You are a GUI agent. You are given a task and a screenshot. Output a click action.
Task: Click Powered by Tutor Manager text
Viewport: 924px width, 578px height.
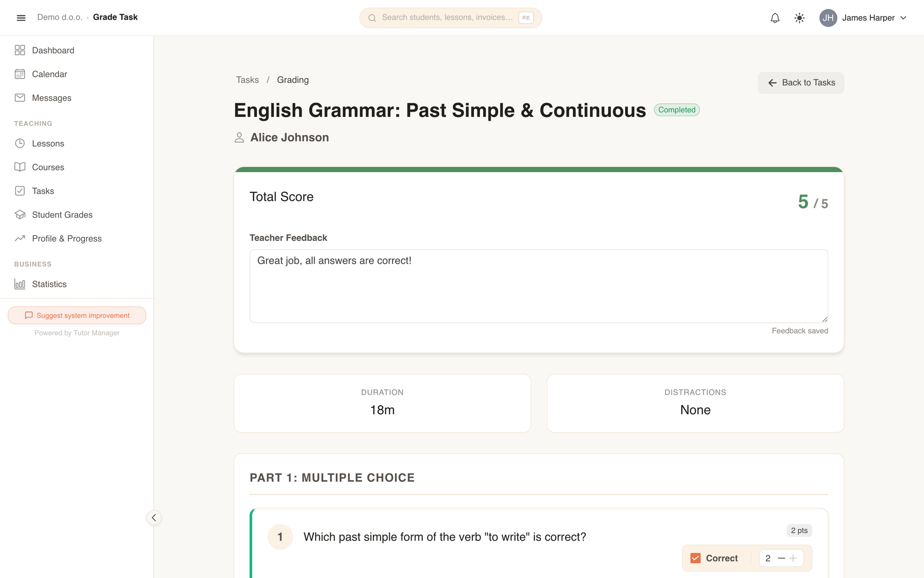coord(77,333)
